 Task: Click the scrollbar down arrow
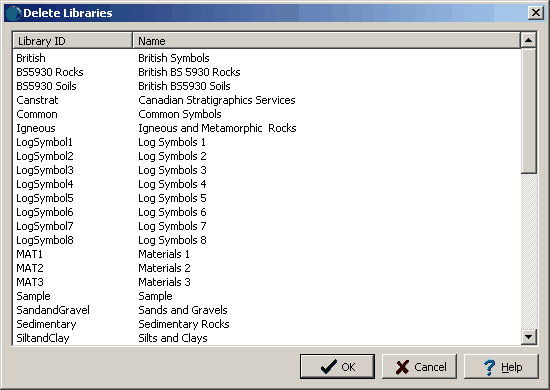pos(528,337)
